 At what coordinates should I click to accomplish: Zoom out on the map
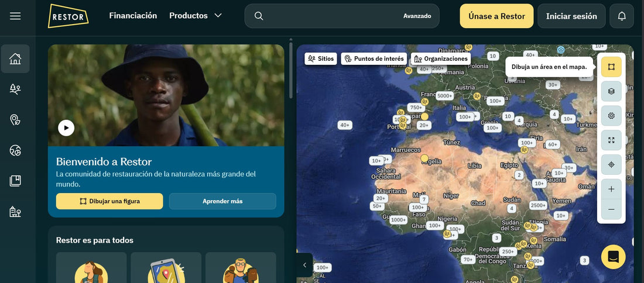611,209
